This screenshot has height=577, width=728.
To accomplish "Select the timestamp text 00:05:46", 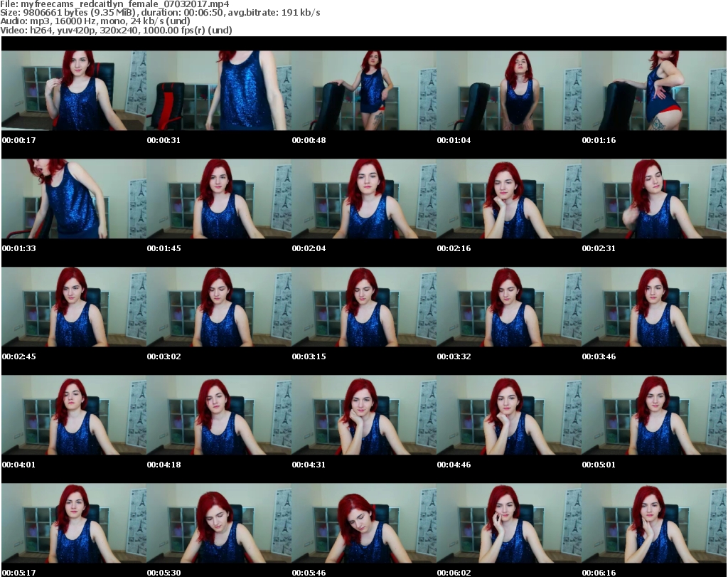I will (x=309, y=573).
